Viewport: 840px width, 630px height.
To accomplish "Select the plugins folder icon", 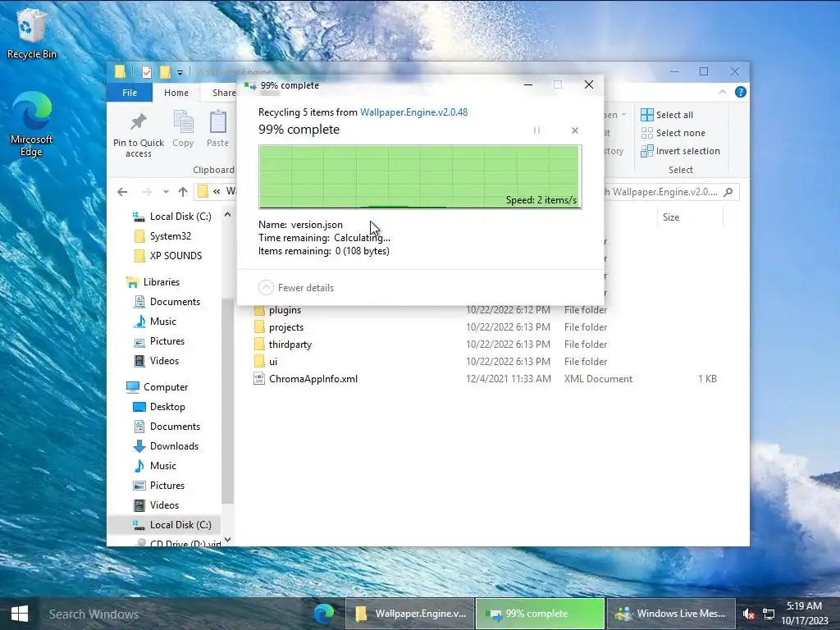I will (259, 310).
